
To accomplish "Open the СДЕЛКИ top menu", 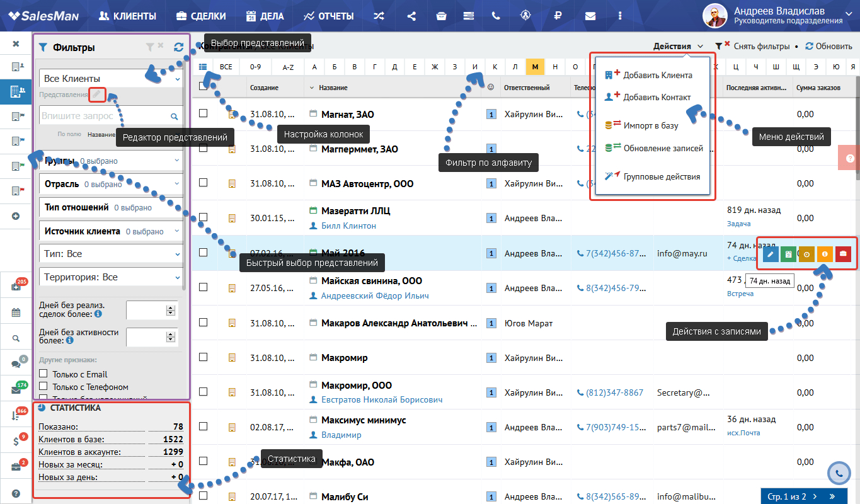I will pyautogui.click(x=200, y=16).
